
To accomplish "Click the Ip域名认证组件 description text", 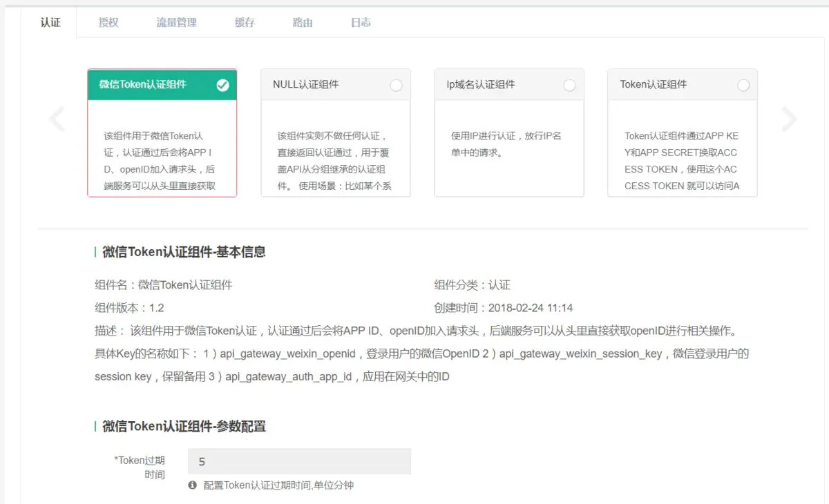I will (x=508, y=144).
